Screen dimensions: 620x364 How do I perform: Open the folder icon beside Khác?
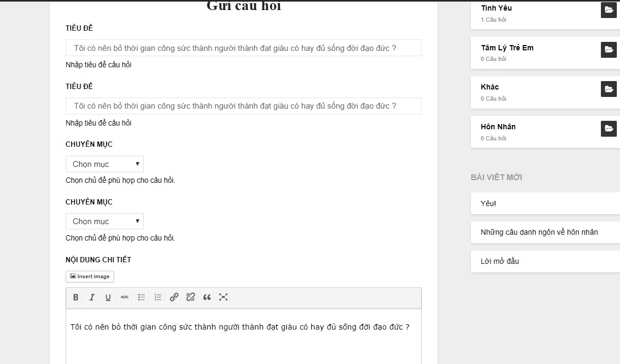click(x=608, y=89)
